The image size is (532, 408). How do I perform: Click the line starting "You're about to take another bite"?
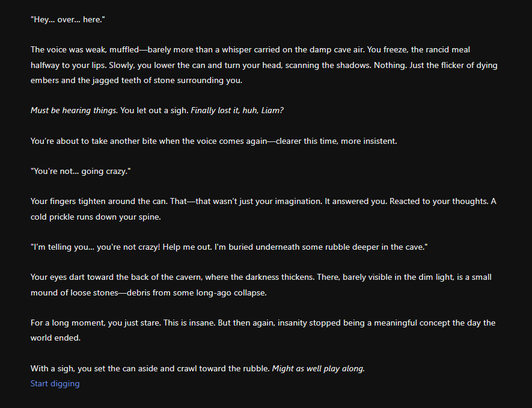click(x=213, y=141)
